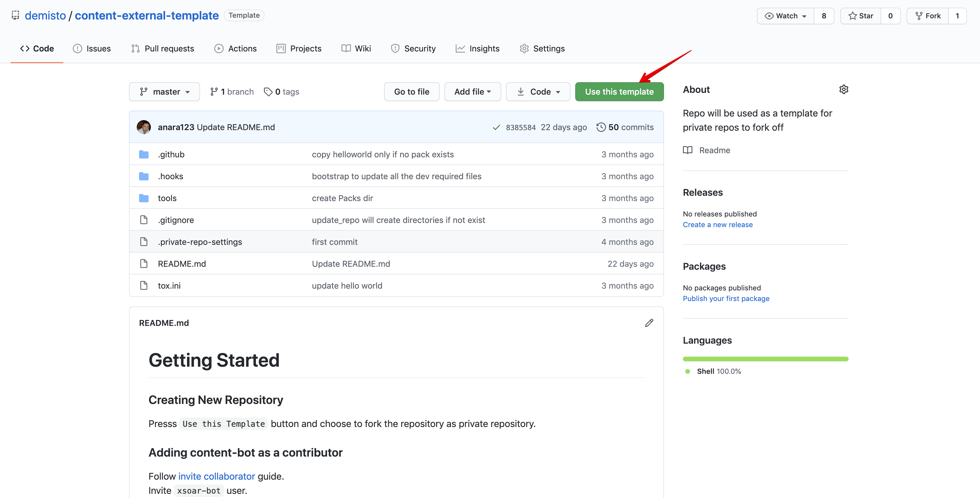Click the .hooks folder icon
Image resolution: width=980 pixels, height=498 pixels.
144,176
